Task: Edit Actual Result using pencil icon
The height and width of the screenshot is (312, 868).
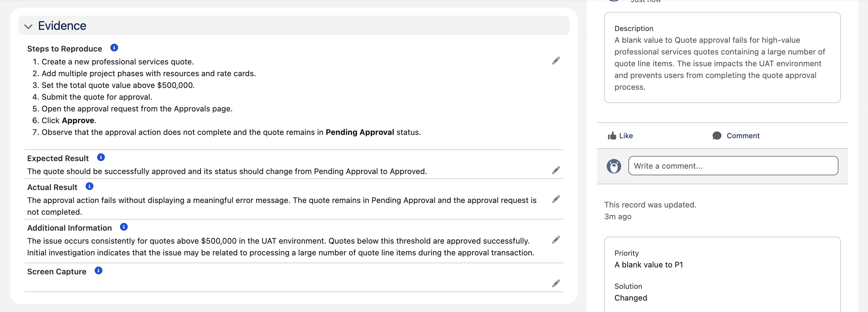Action: [556, 199]
